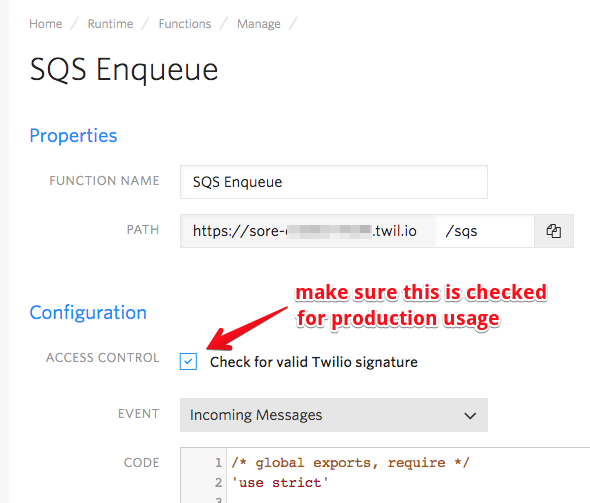This screenshot has width=590, height=503.
Task: Click the Check for valid Twilio signature label
Action: tap(314, 362)
